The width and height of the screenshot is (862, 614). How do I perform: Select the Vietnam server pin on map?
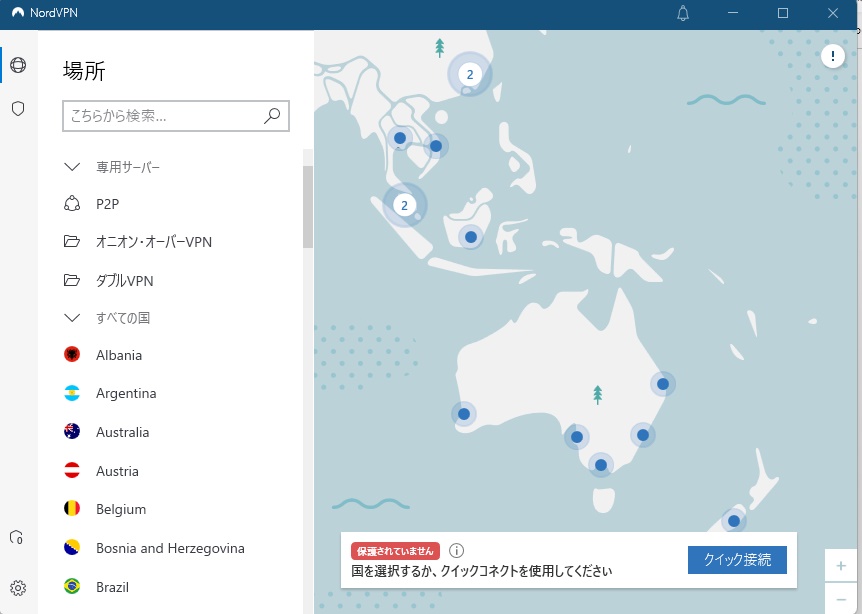pos(436,146)
